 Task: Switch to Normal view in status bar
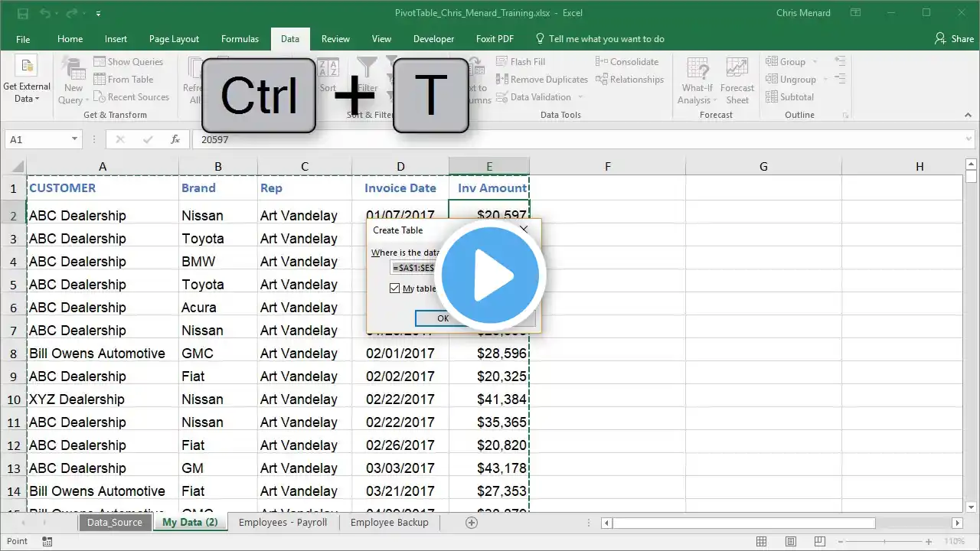761,541
